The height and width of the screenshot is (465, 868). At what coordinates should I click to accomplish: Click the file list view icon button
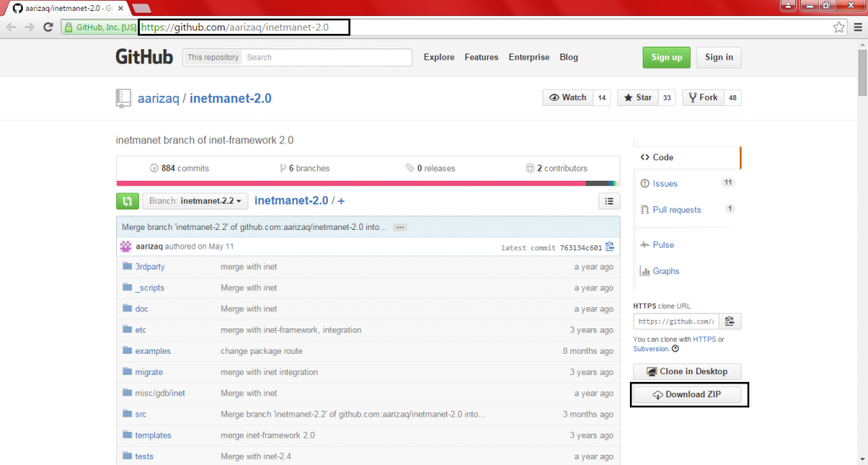pyautogui.click(x=609, y=201)
